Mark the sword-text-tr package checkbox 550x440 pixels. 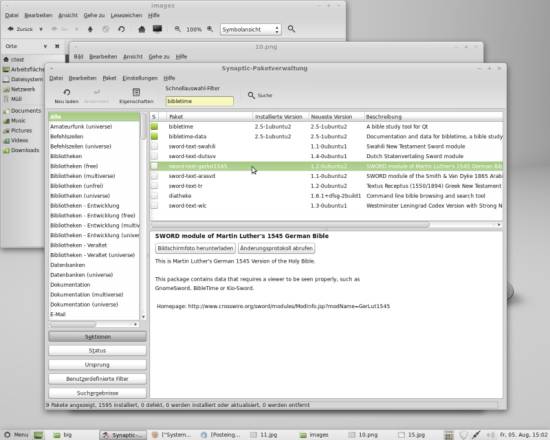point(154,186)
